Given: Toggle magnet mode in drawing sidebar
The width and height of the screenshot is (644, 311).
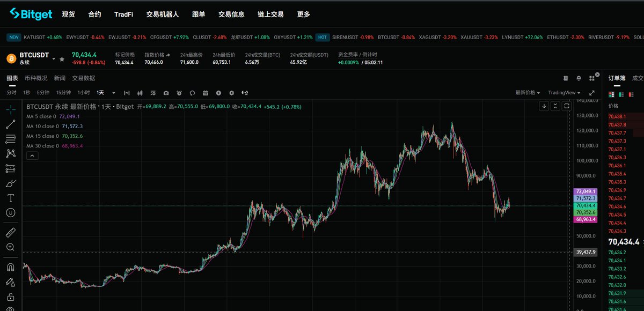Looking at the screenshot, I should pyautogui.click(x=10, y=266).
